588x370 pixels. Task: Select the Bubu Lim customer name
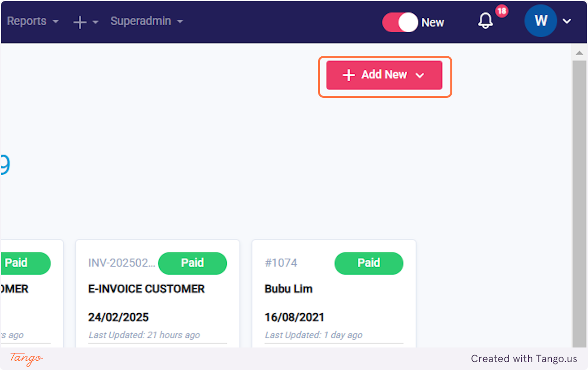click(289, 289)
